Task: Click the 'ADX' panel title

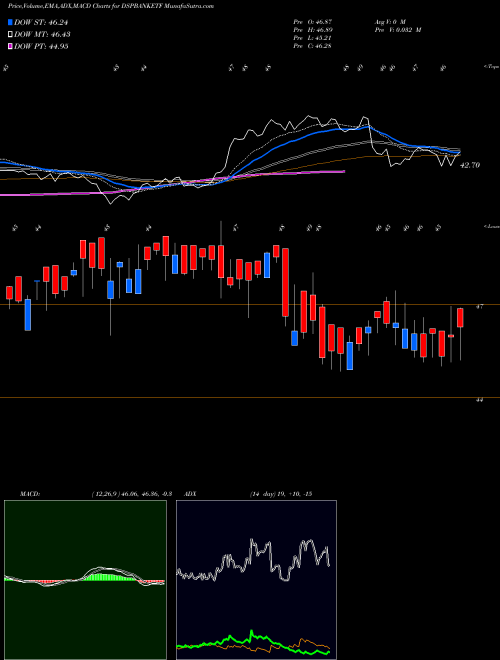Action: click(190, 494)
